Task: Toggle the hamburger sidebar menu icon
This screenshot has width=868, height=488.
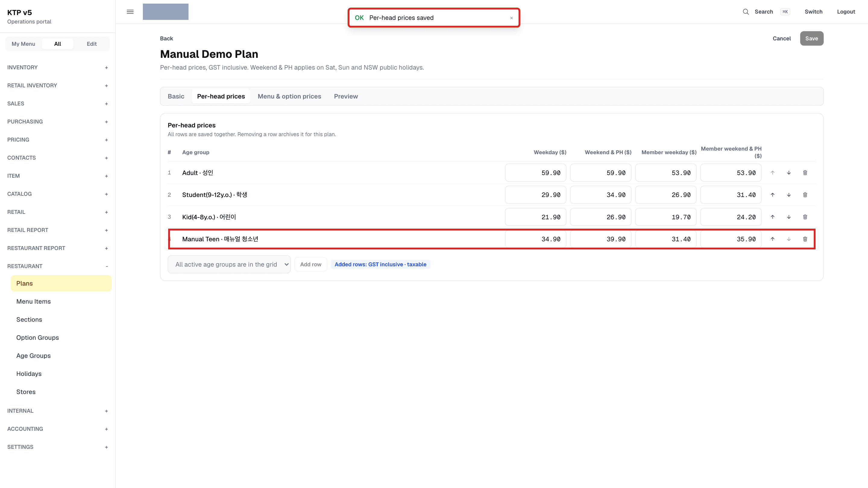Action: pyautogui.click(x=130, y=12)
